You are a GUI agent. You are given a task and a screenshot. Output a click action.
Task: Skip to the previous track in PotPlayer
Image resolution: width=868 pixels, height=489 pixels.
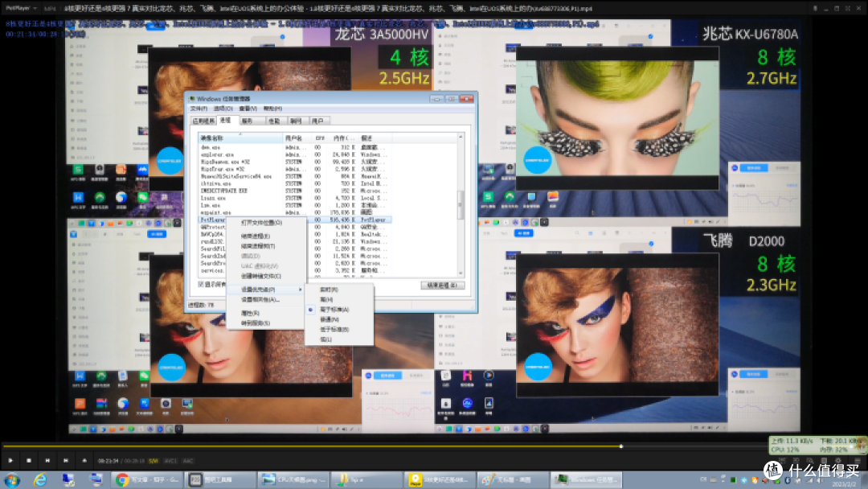[47, 460]
